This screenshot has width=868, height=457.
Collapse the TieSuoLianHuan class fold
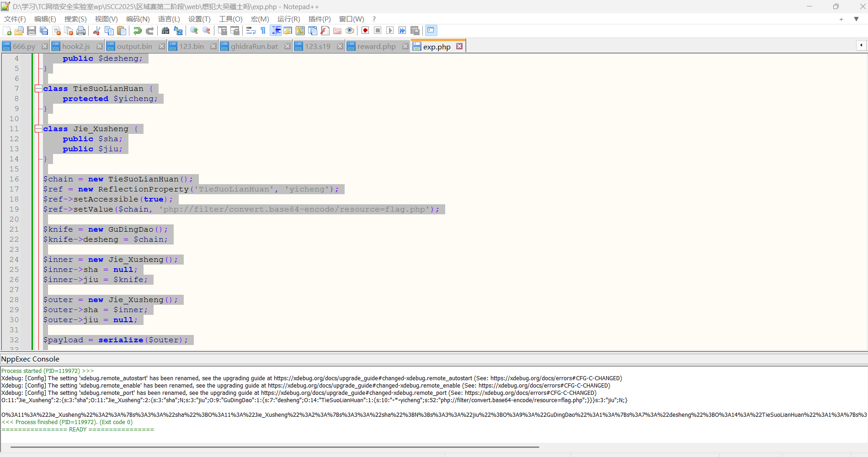[x=38, y=89]
